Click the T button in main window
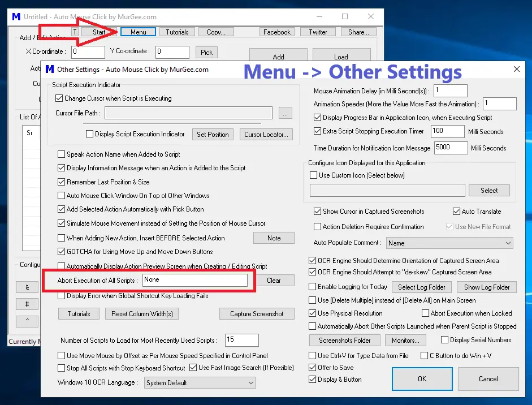Screen dimensions: 532x405 (x=75, y=32)
